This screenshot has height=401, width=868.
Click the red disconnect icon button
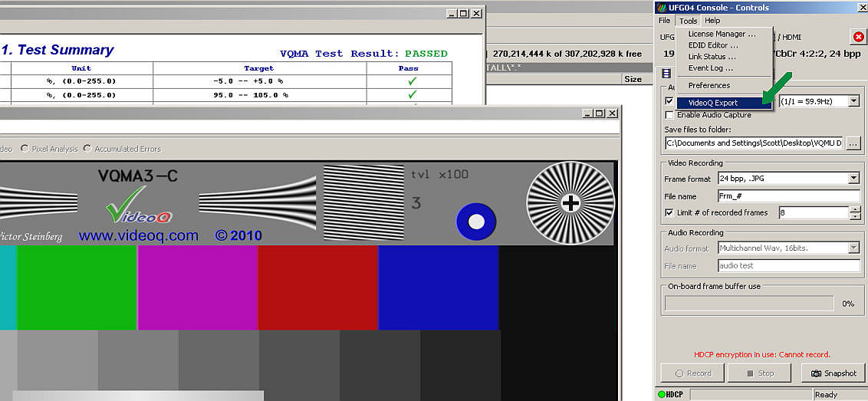pyautogui.click(x=858, y=37)
